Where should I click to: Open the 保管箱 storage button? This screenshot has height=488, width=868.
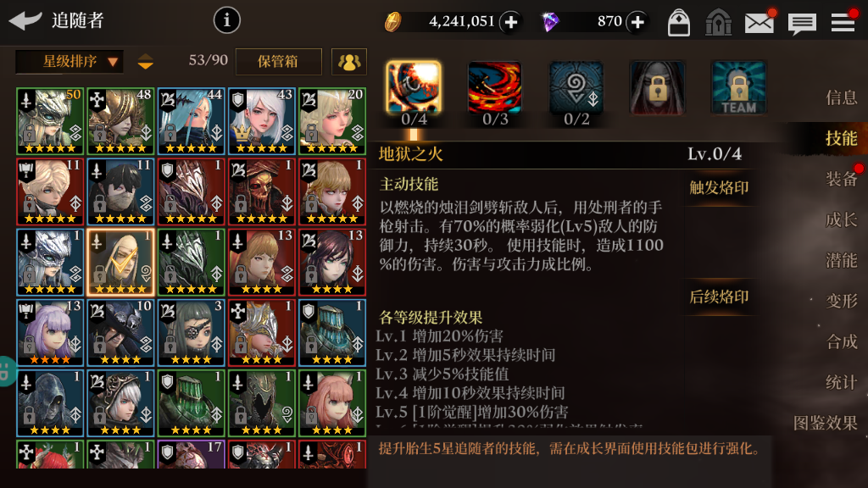[278, 61]
